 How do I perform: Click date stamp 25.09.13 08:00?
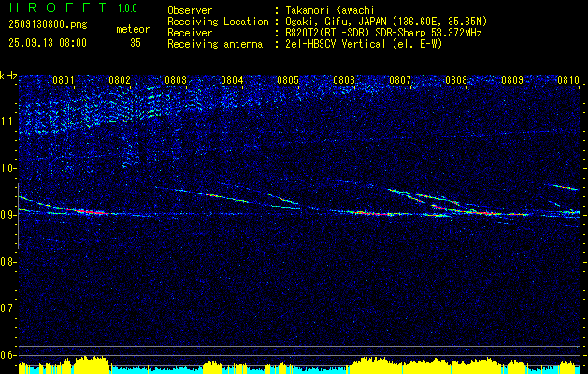point(48,43)
